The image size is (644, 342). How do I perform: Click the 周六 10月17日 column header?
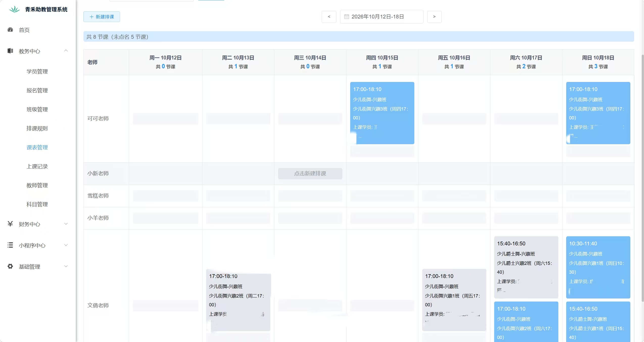coord(526,62)
